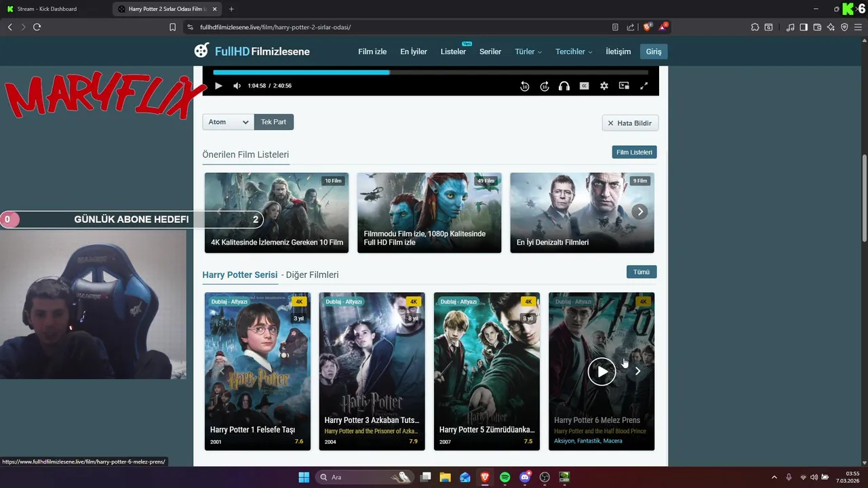The height and width of the screenshot is (488, 868).
Task: Reload the current page
Action: pyautogui.click(x=37, y=27)
